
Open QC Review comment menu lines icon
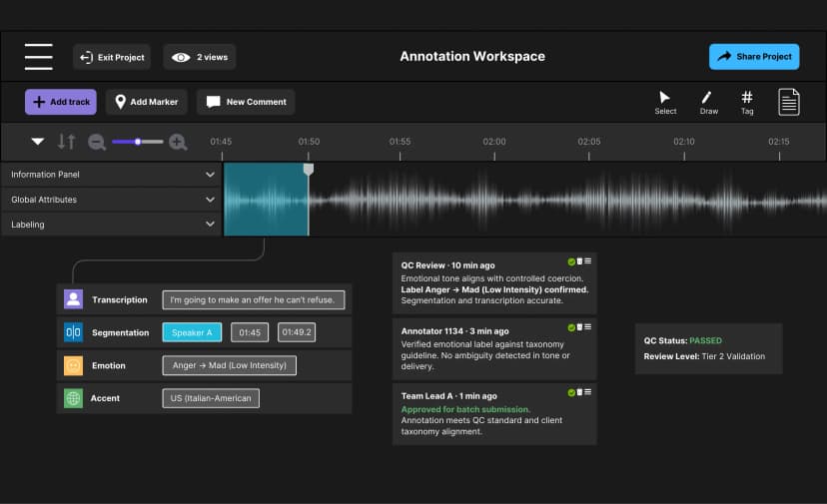(x=587, y=260)
